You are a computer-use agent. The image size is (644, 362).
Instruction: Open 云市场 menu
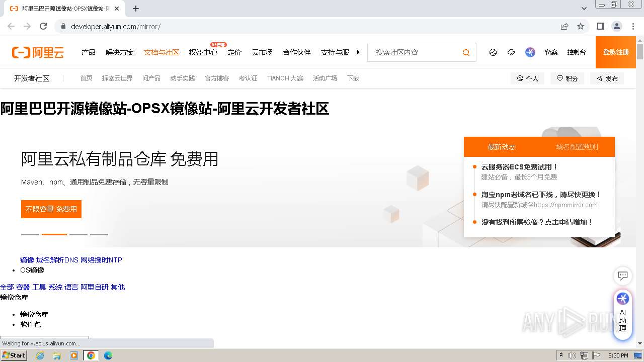coord(262,52)
